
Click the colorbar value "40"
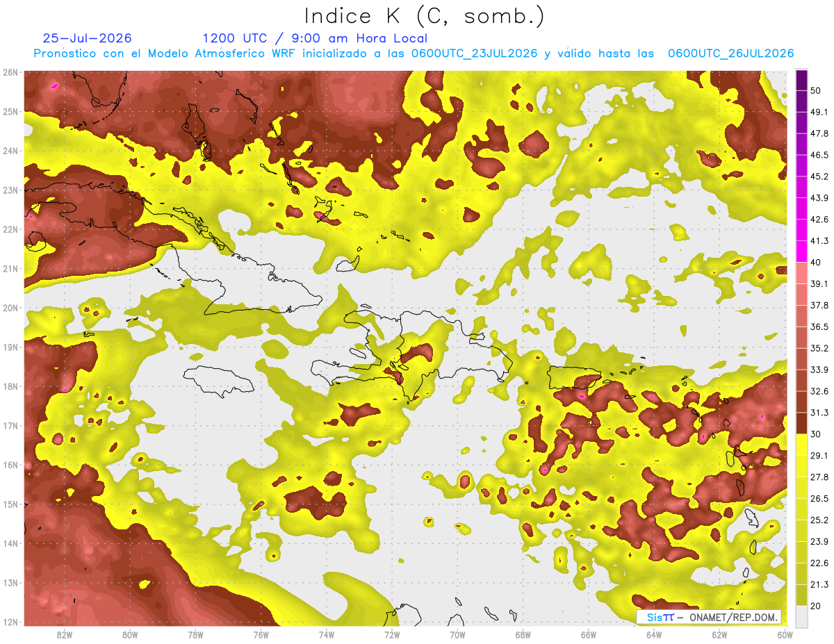click(817, 263)
